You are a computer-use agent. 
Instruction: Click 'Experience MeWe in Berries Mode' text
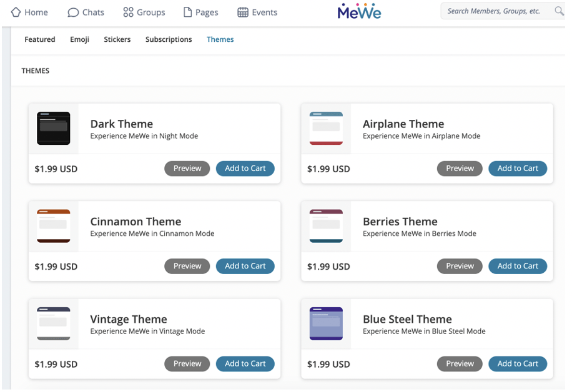tap(420, 233)
